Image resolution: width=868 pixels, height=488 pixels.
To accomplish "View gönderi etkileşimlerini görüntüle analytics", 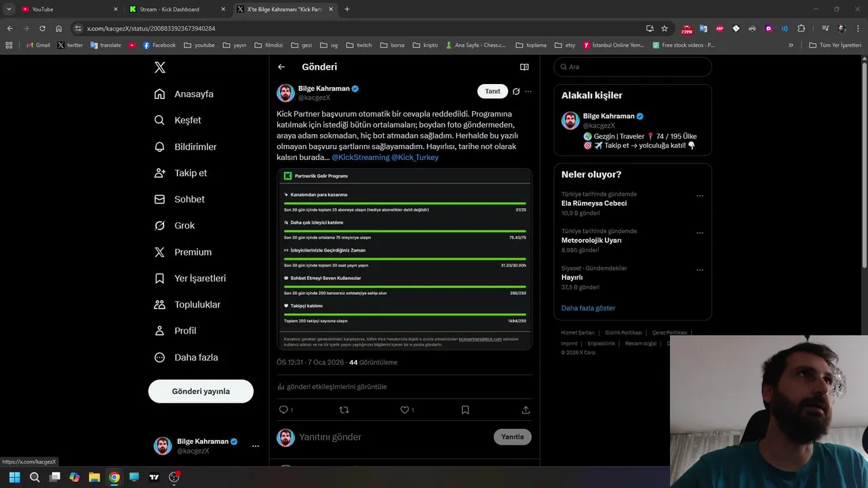I will [332, 386].
